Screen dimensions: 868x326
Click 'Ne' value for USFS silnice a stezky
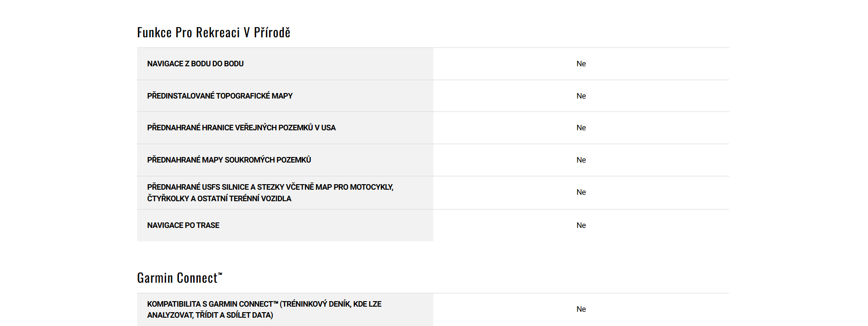pos(581,192)
